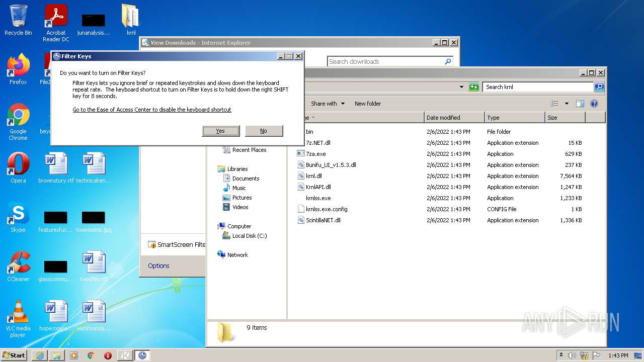Open technicalren document on desktop
Screen dimensions: 644x362
(x=94, y=168)
